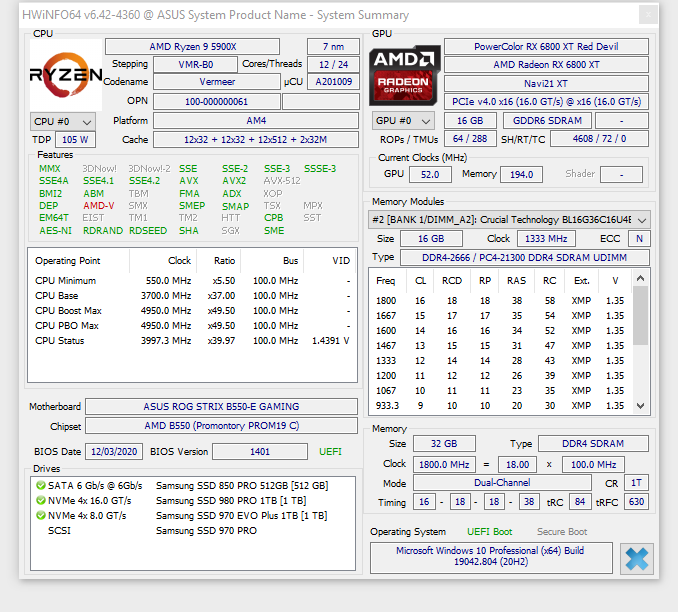
Task: Close the System Summary window
Action: point(648,15)
